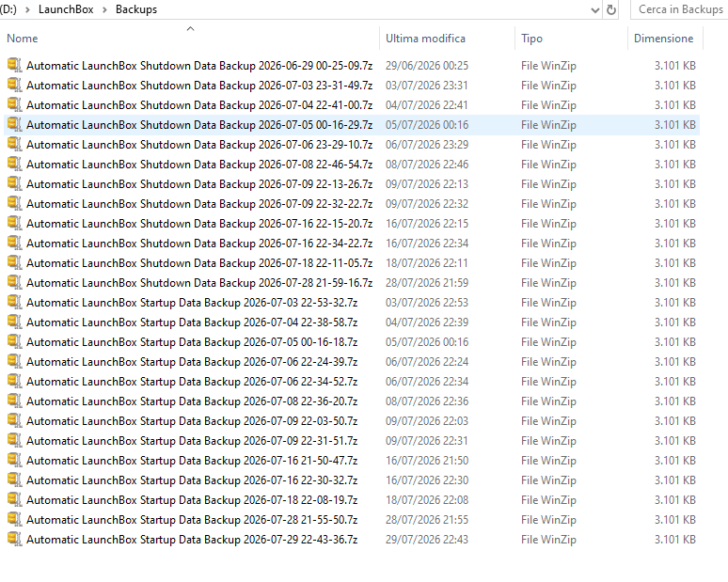
Task: Click modified date 29/06/2026 00:25
Action: click(x=427, y=66)
